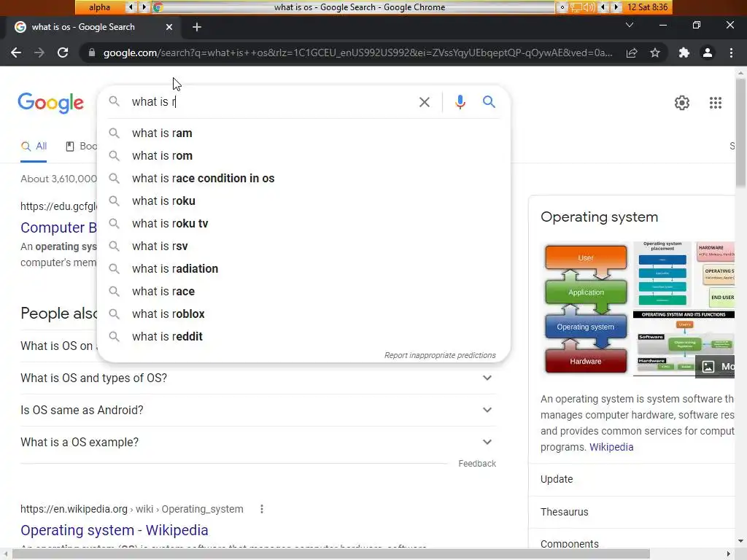Open 'Operating system placement' thumbnail image
This screenshot has height=560, width=747.
tap(662, 274)
